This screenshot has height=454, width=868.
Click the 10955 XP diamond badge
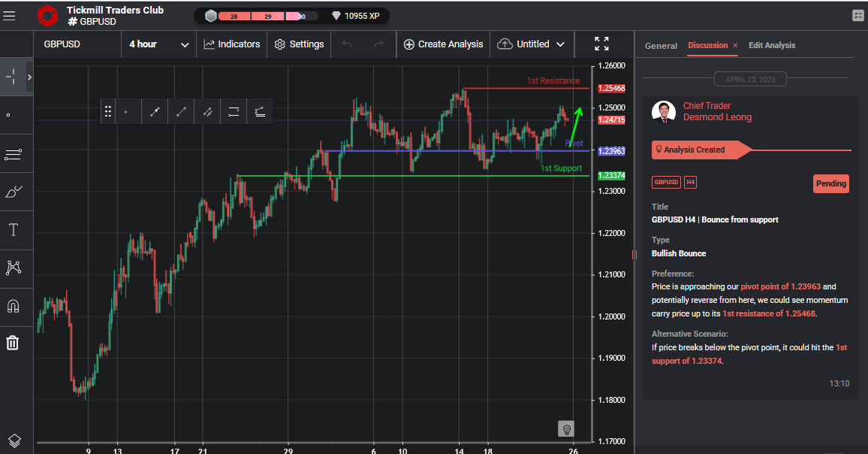(x=355, y=16)
